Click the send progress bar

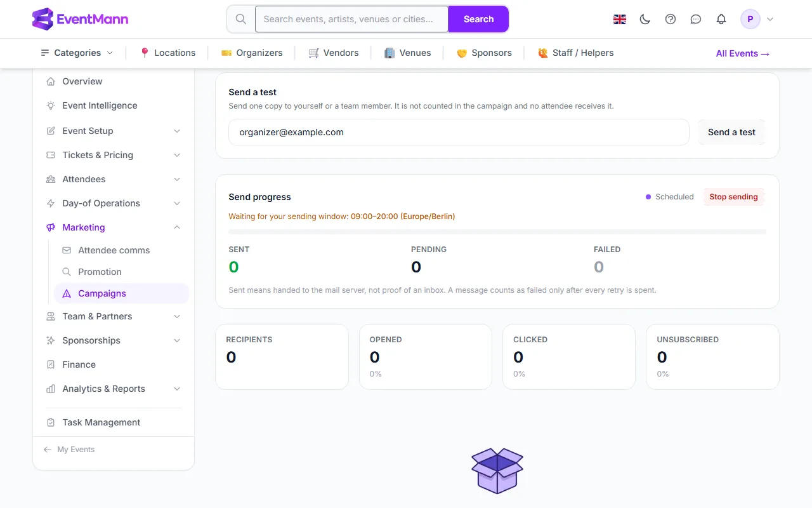(497, 232)
